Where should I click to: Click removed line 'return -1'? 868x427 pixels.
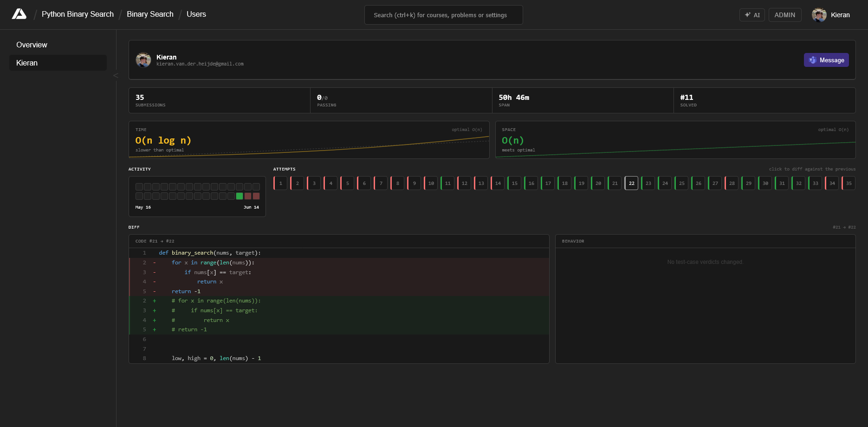tap(339, 291)
